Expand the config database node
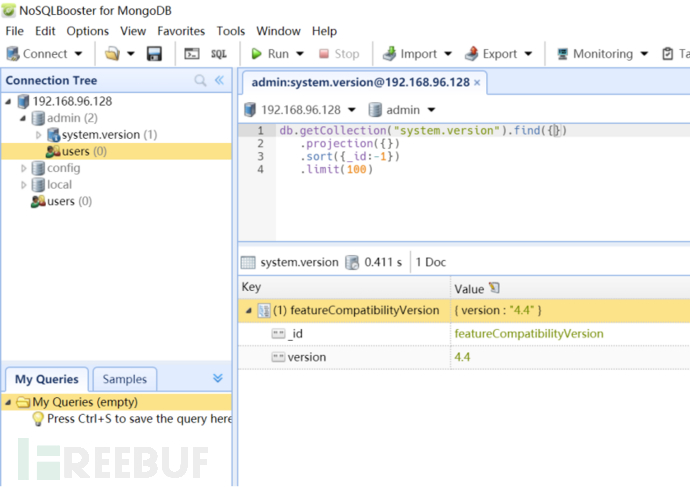690x487 pixels. (x=23, y=168)
